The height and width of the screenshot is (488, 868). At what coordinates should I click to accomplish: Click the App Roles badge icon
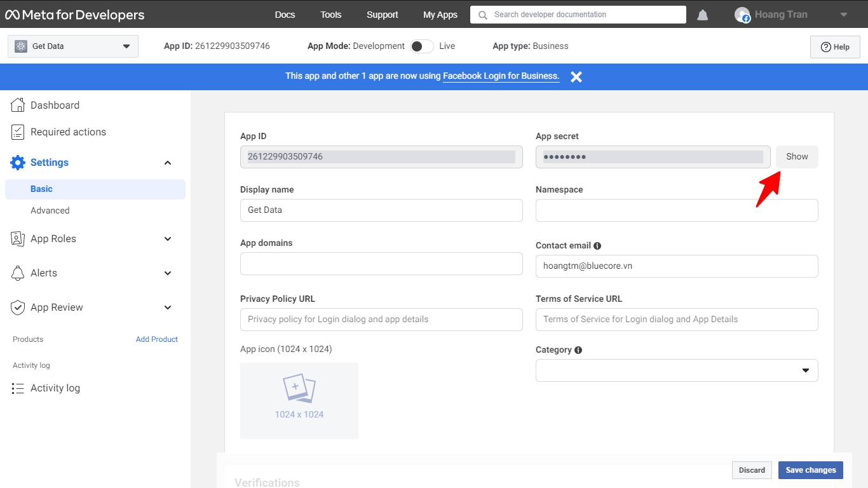coord(18,239)
